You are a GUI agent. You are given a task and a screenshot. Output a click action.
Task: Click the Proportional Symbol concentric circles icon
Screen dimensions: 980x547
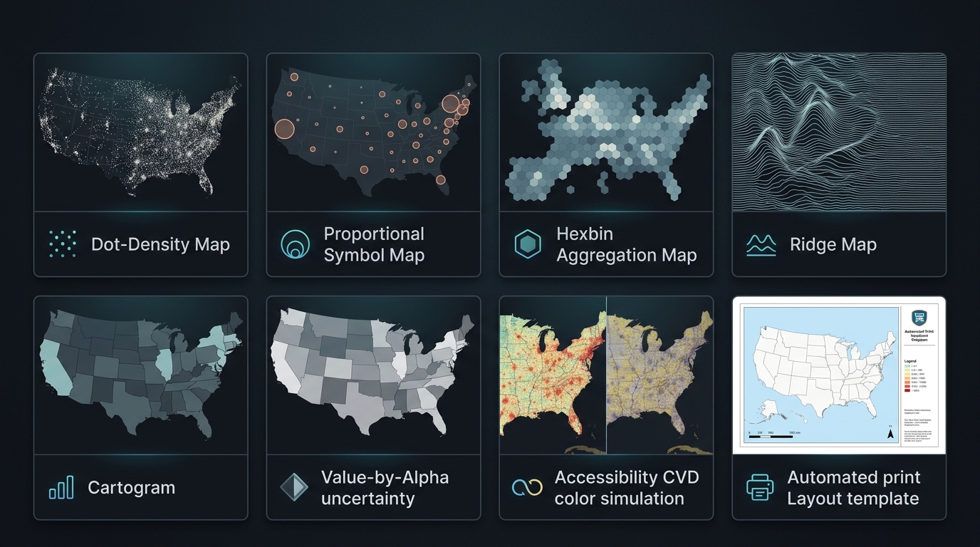point(295,244)
